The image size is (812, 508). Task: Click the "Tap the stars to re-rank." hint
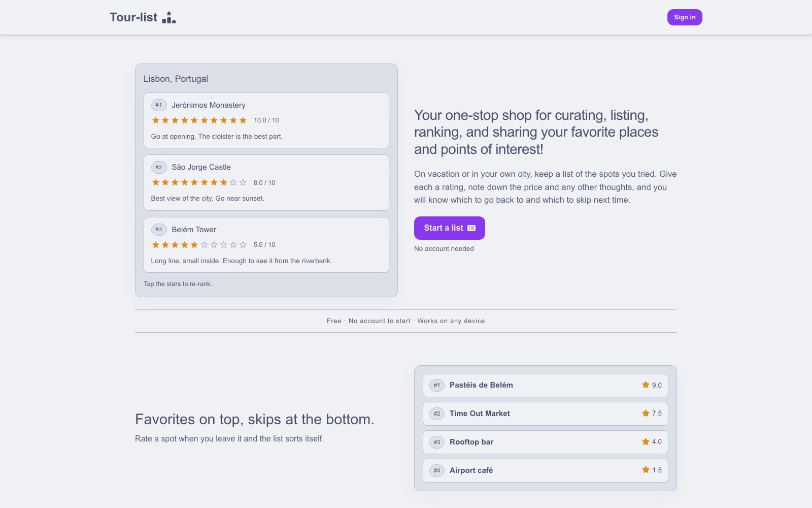click(178, 284)
